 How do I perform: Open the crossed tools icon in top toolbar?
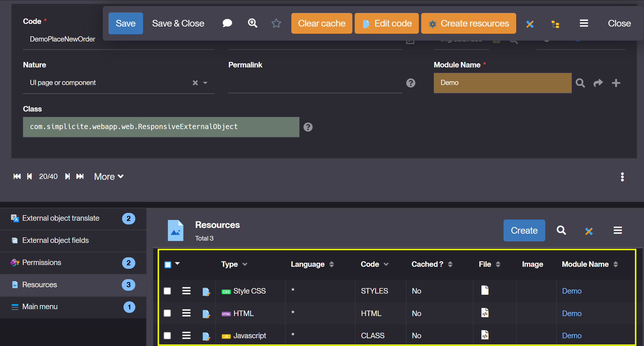pyautogui.click(x=530, y=24)
